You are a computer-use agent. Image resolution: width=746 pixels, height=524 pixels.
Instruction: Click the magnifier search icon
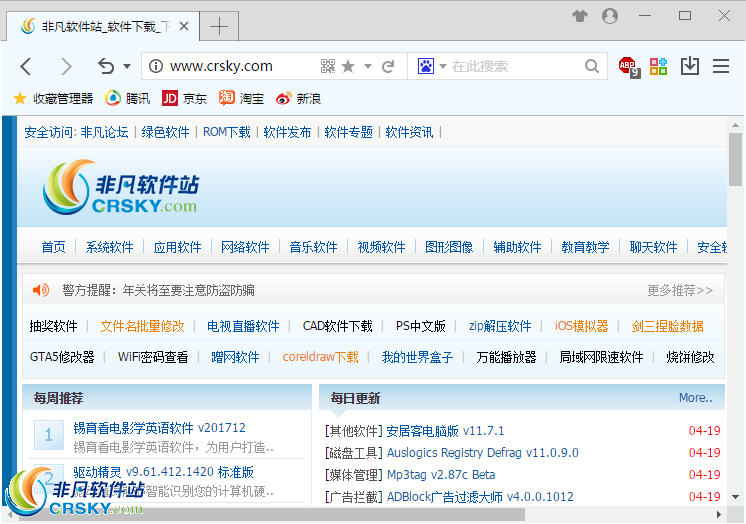[592, 66]
